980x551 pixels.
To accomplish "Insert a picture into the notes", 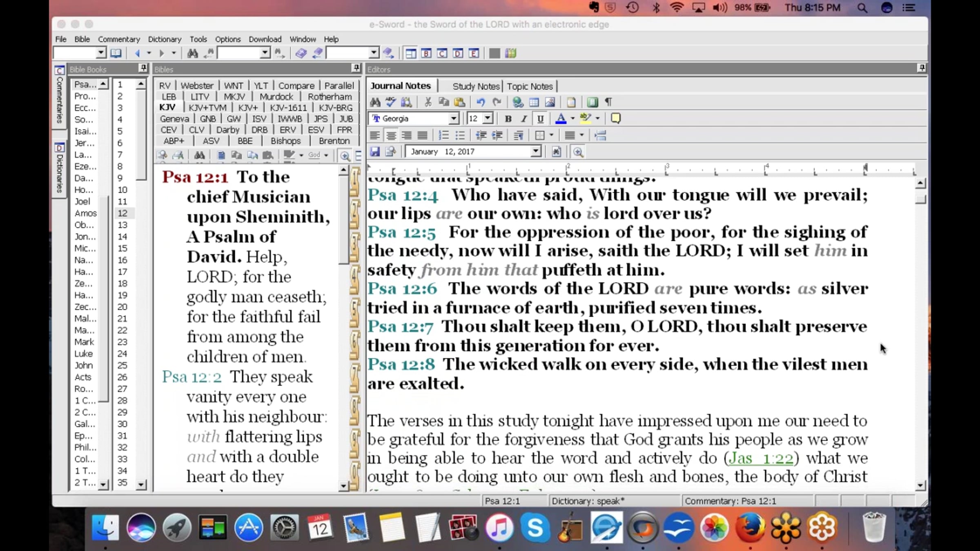I will coord(550,102).
